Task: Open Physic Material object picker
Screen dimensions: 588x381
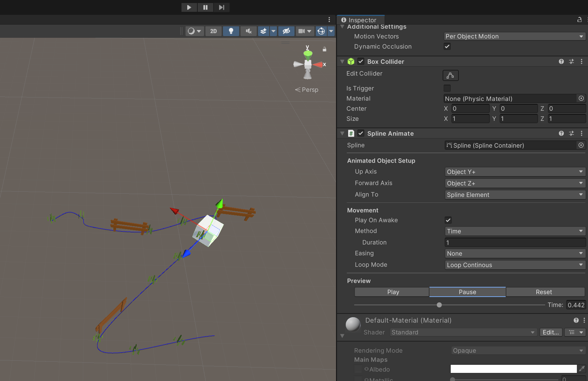Action: [x=581, y=99]
